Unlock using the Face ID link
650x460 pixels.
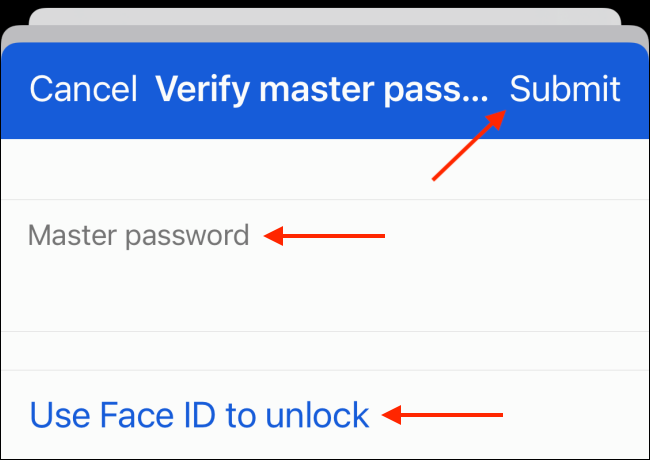[199, 415]
